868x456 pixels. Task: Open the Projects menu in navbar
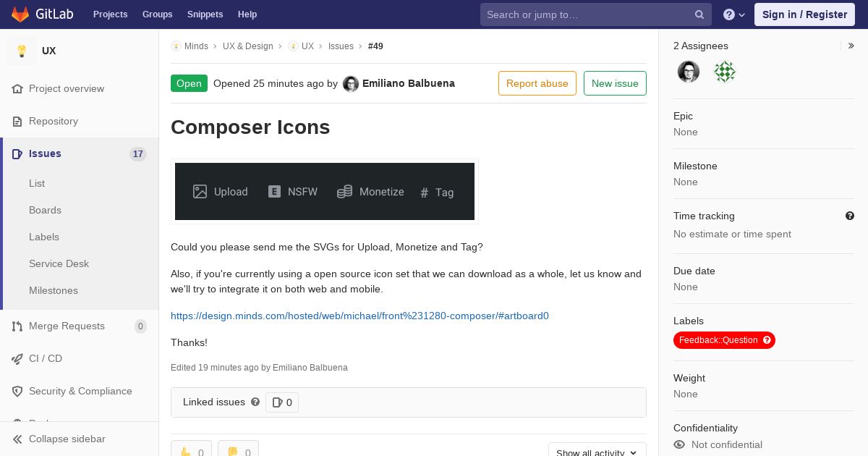pos(110,14)
